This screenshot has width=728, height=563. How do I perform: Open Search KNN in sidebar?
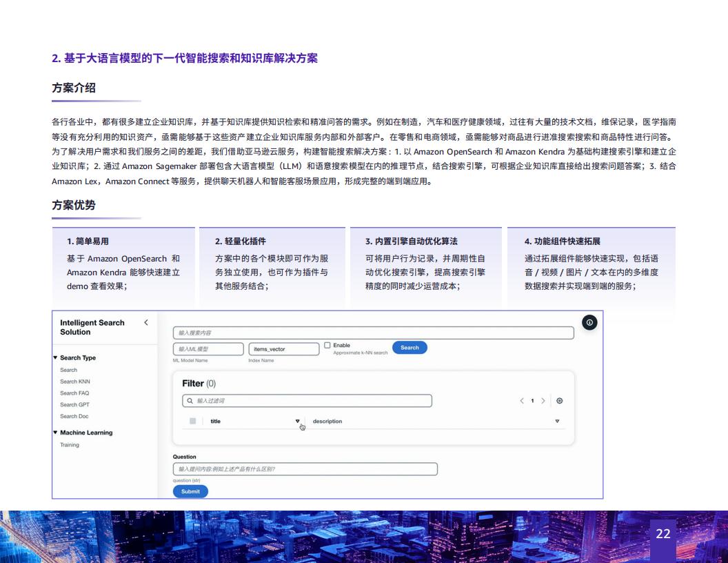tap(74, 382)
